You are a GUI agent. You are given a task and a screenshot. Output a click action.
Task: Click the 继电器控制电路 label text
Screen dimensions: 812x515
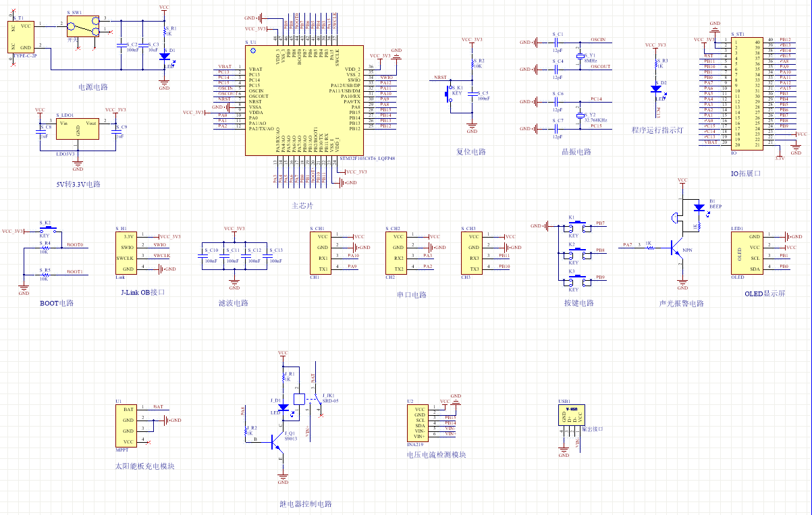pyautogui.click(x=305, y=504)
